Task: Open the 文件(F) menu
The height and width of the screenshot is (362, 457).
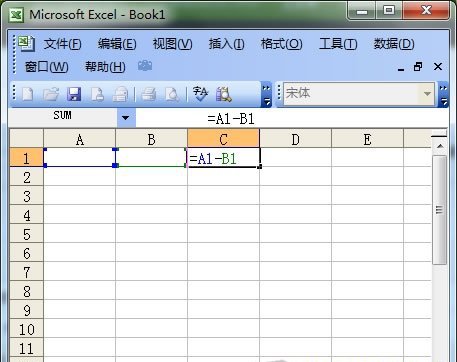Action: (63, 44)
